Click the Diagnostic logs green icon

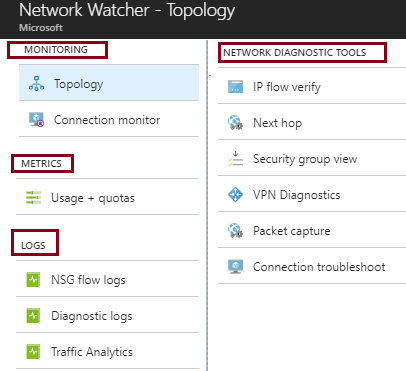pos(33,315)
